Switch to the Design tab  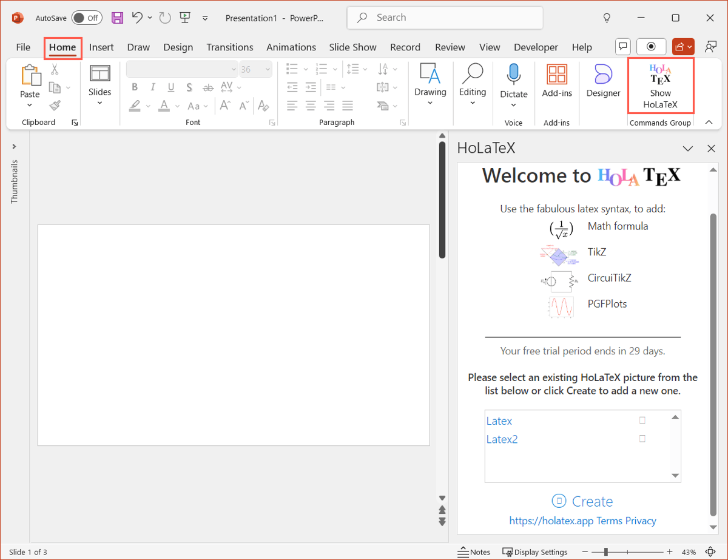pos(178,47)
